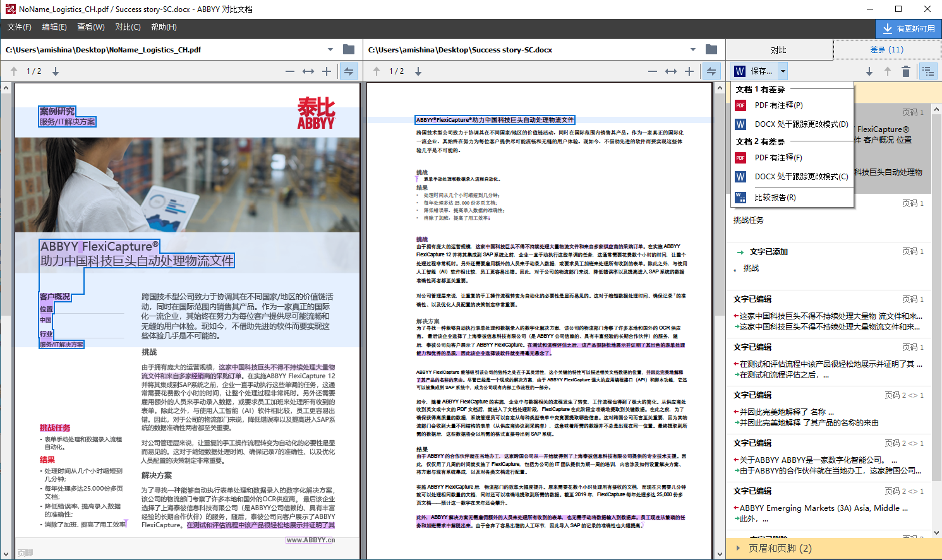Click the 有更新可用 update button
This screenshot has width=942, height=560.
click(x=908, y=28)
